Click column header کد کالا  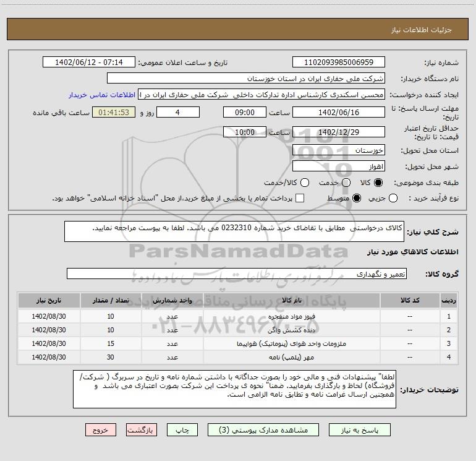(410, 300)
